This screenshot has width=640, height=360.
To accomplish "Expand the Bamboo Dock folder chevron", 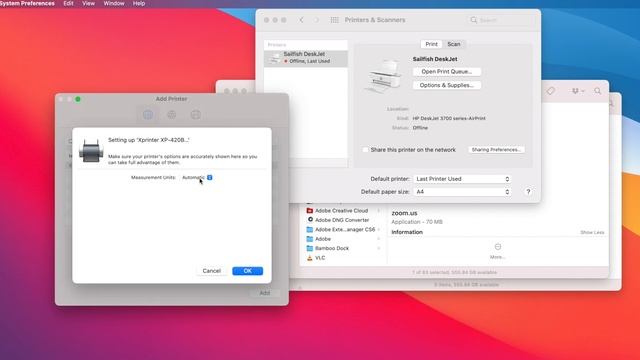I will pyautogui.click(x=378, y=248).
